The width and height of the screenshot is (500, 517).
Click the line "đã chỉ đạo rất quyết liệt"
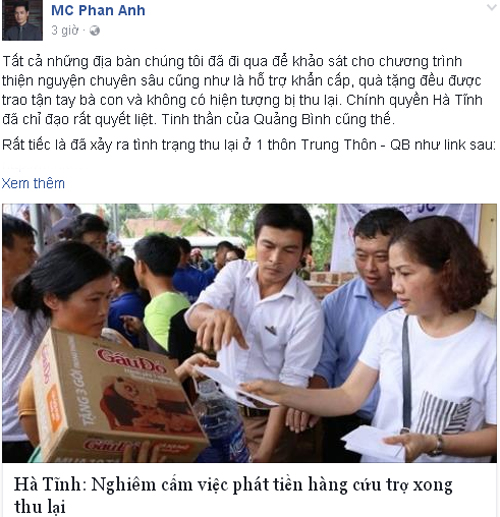(x=79, y=119)
